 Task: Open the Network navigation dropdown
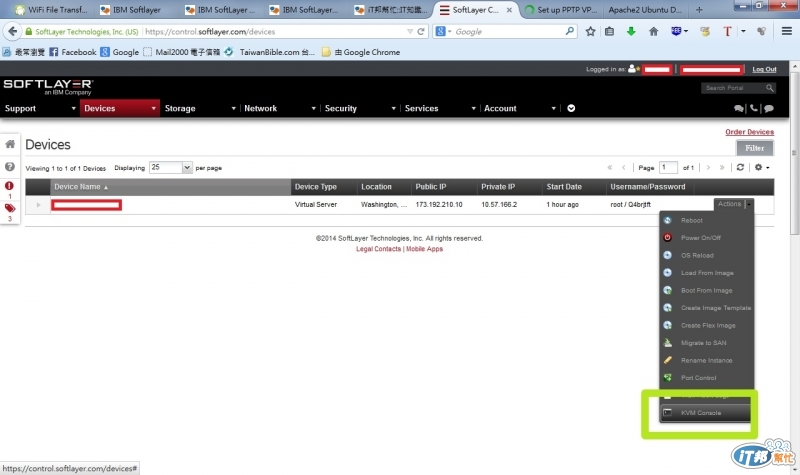[280, 108]
